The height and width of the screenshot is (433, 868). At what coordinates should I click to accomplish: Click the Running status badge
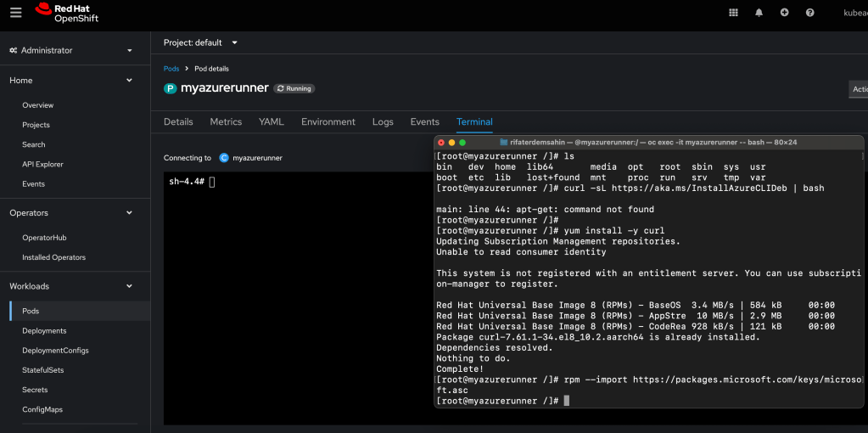(294, 88)
